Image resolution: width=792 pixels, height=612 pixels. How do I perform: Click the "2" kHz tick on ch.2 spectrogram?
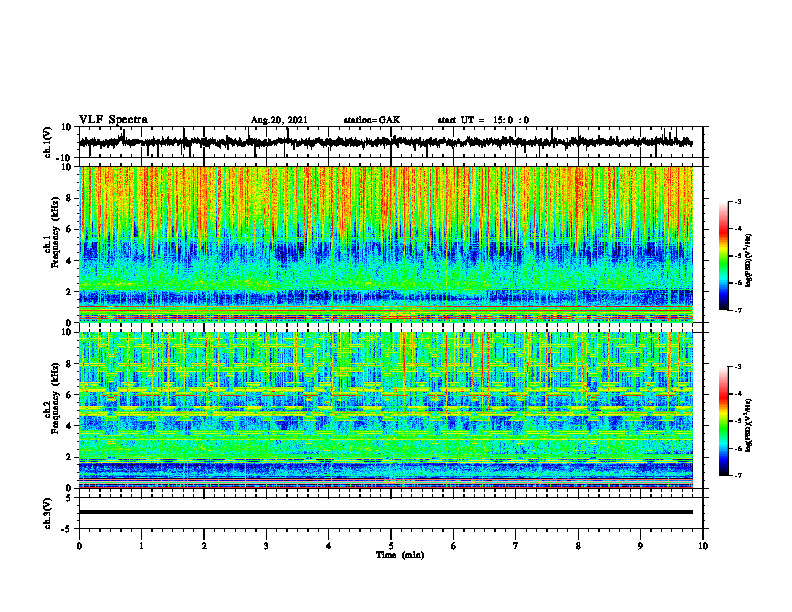coord(70,457)
